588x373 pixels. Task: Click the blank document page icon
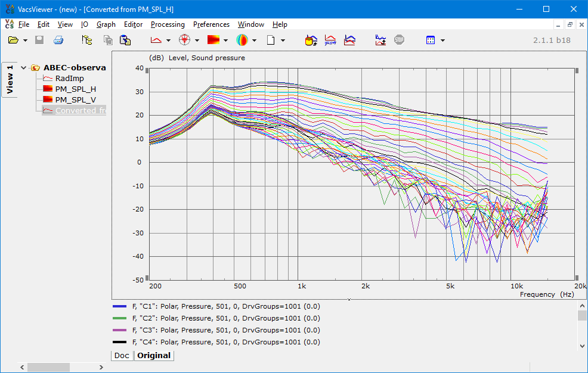pyautogui.click(x=271, y=40)
